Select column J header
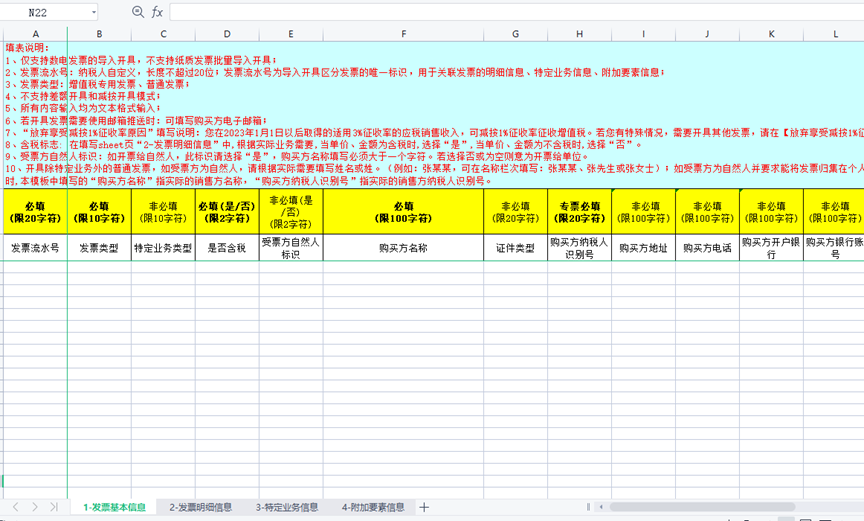 coord(707,34)
